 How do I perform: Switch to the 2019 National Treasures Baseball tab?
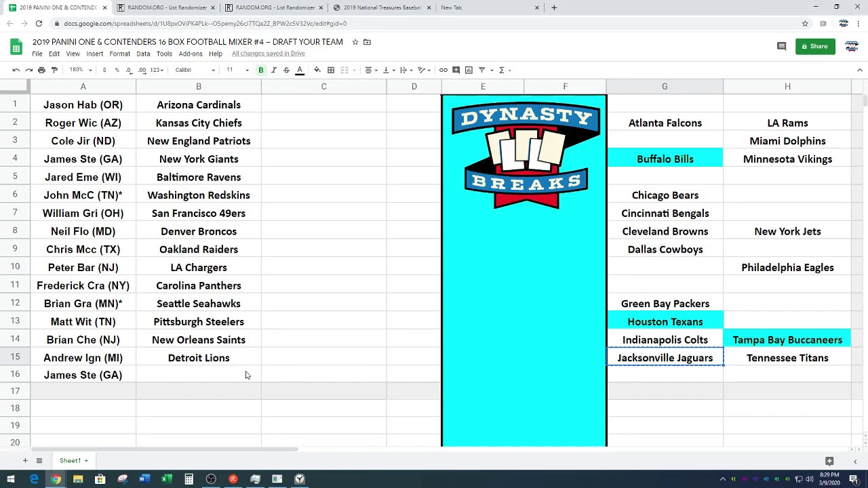click(382, 7)
